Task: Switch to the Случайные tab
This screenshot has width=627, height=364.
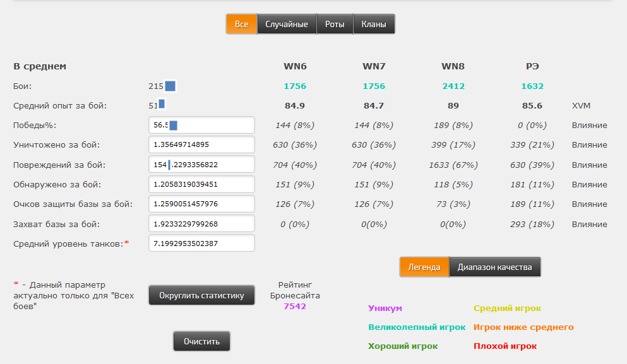Action: [287, 24]
